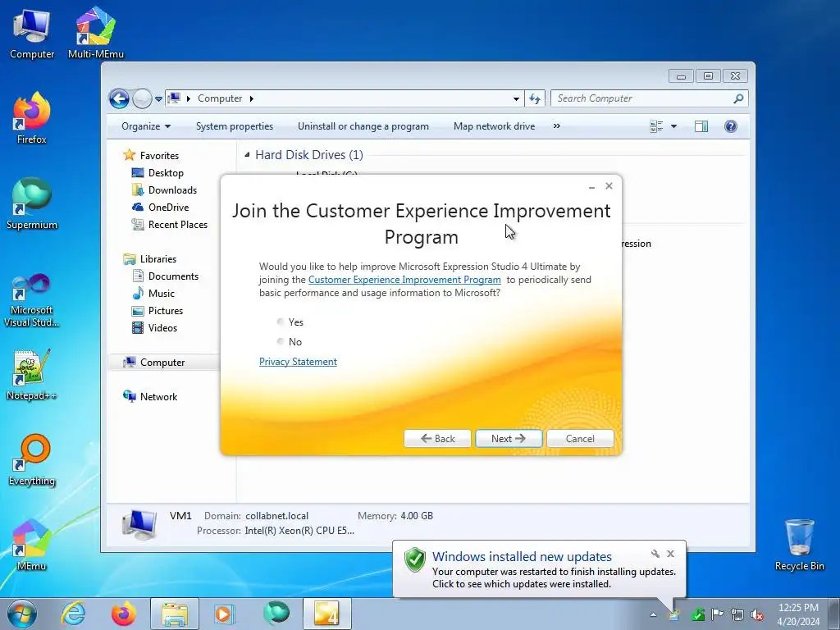Expand the address bar history dropdown

tap(516, 98)
